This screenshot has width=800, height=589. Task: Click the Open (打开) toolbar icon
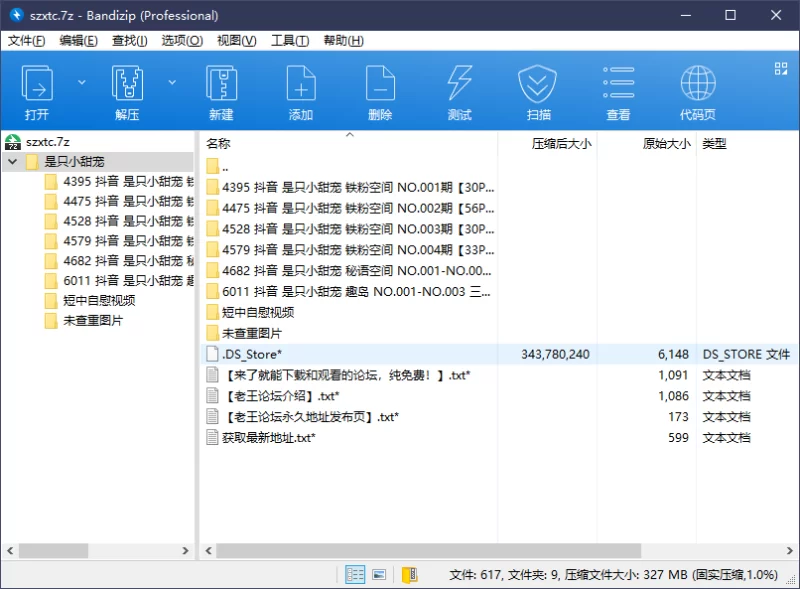click(37, 92)
